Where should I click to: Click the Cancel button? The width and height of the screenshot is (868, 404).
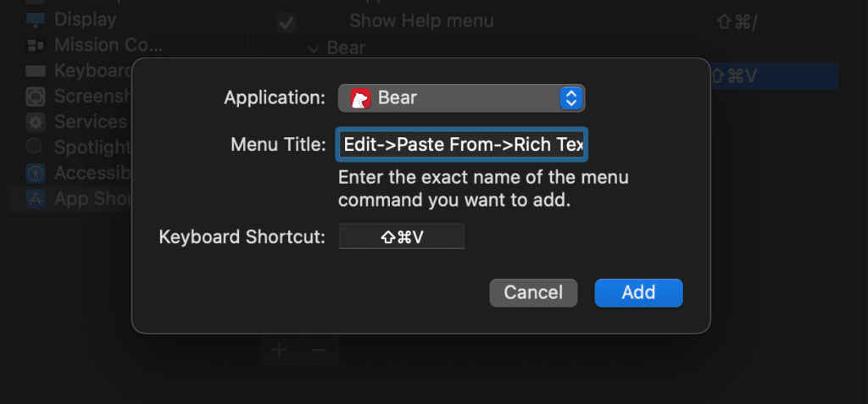tap(533, 293)
